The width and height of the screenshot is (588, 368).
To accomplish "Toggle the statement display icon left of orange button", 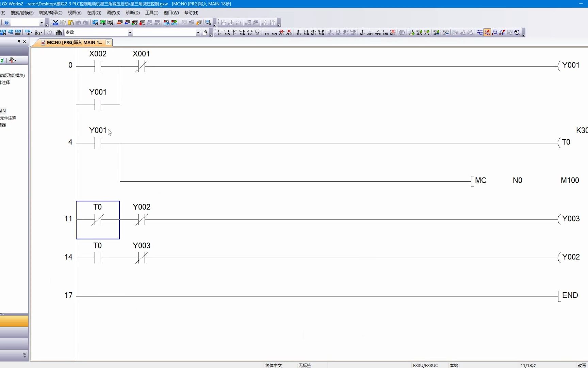I will point(480,32).
